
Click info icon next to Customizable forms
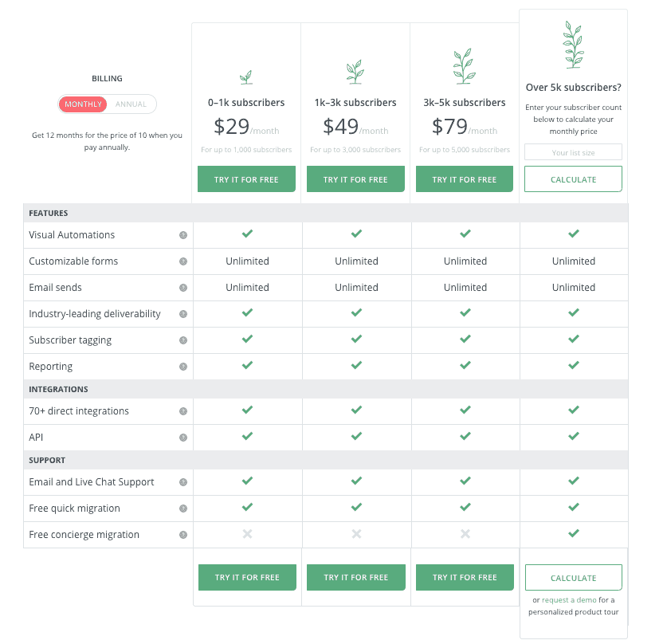183,261
